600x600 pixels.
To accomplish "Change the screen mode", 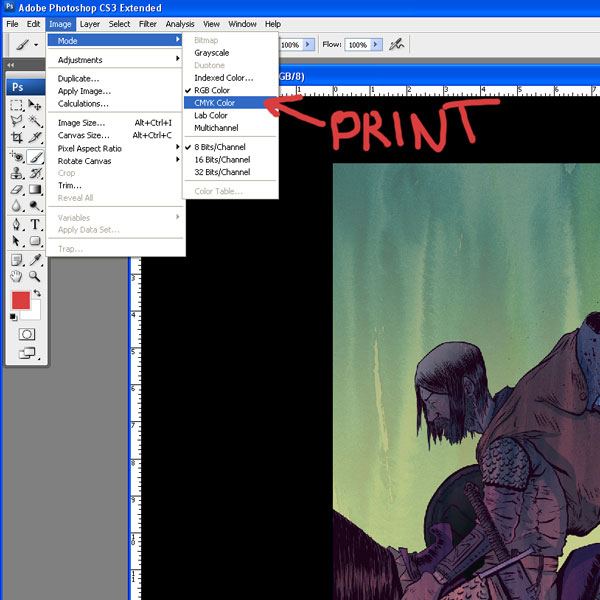I will [27, 353].
